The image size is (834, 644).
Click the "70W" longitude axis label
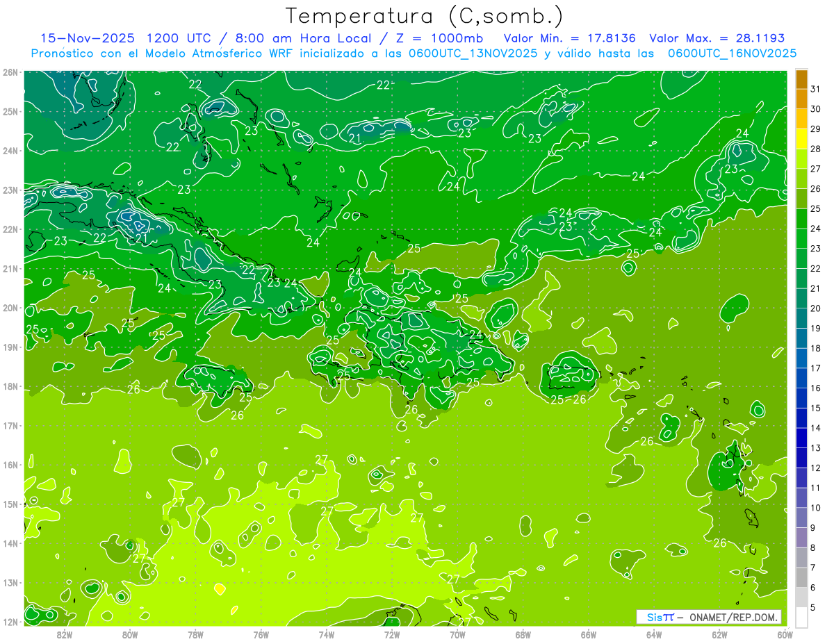(x=457, y=635)
